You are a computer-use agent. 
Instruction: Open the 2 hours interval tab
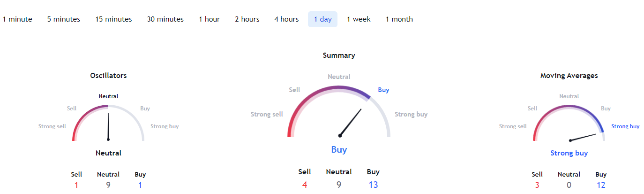click(x=247, y=19)
